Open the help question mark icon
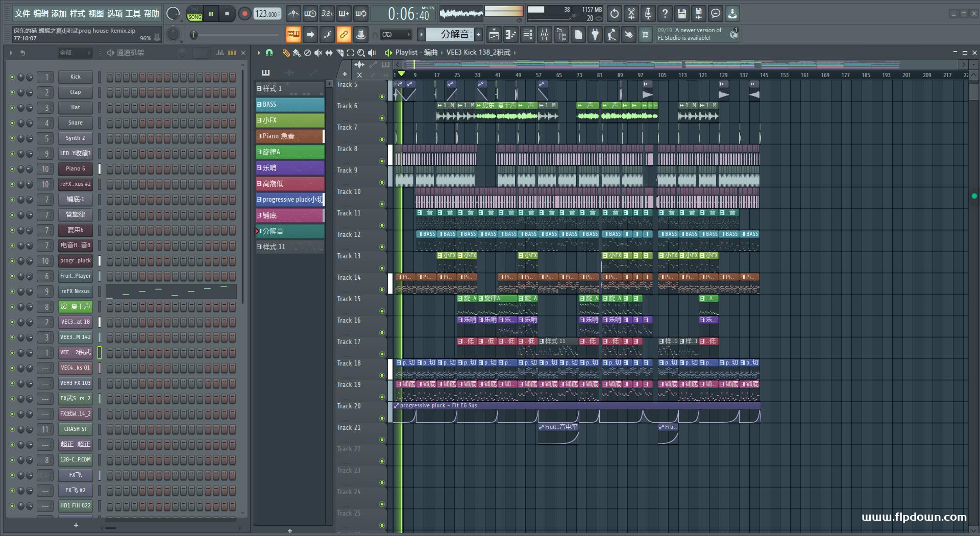The height and width of the screenshot is (536, 980). pos(665,14)
